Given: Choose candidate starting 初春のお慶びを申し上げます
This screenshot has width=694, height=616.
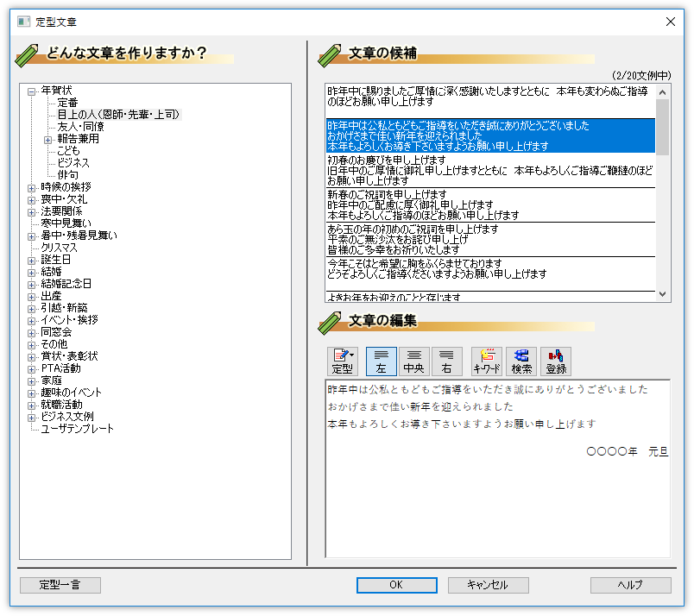Looking at the screenshot, I should coord(490,170).
